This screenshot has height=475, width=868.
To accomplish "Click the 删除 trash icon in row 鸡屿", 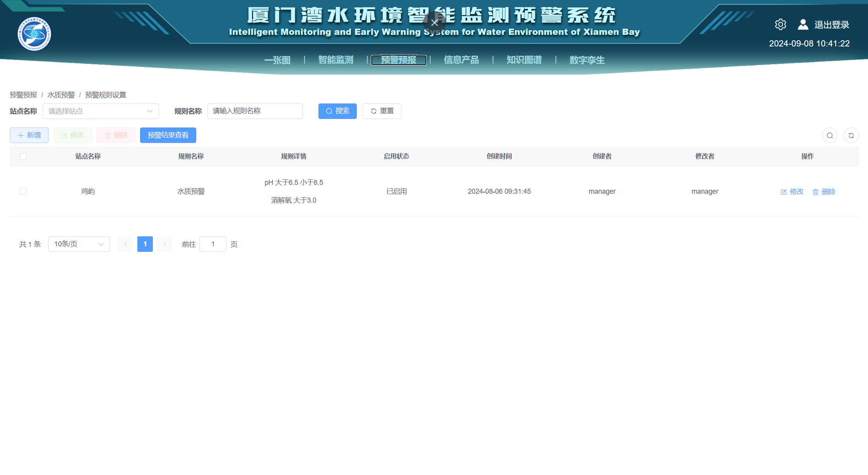I will (x=815, y=192).
